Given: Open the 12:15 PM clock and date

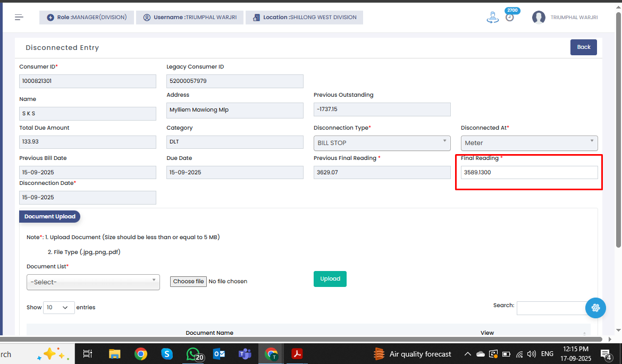Looking at the screenshot, I should click(x=576, y=354).
